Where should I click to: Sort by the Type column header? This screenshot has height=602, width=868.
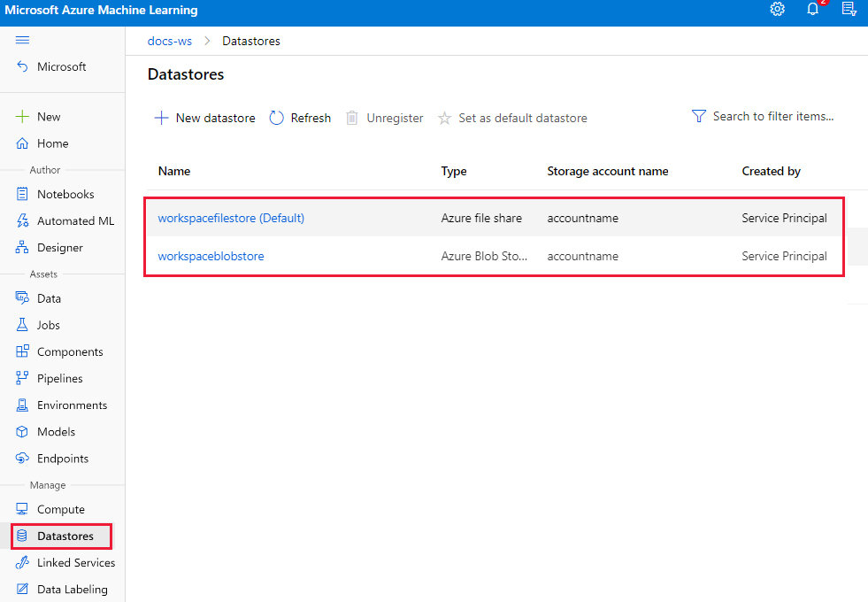point(453,171)
